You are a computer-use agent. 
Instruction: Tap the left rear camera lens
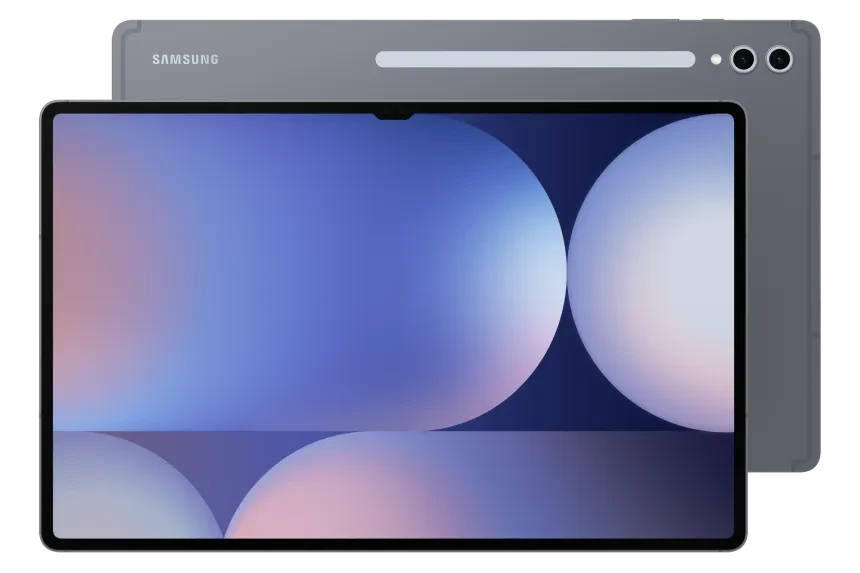click(743, 60)
